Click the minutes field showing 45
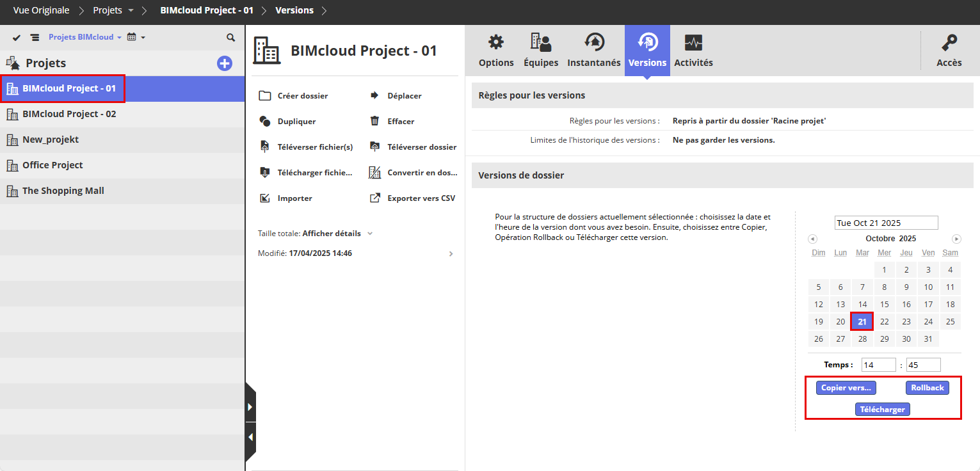 tap(924, 365)
